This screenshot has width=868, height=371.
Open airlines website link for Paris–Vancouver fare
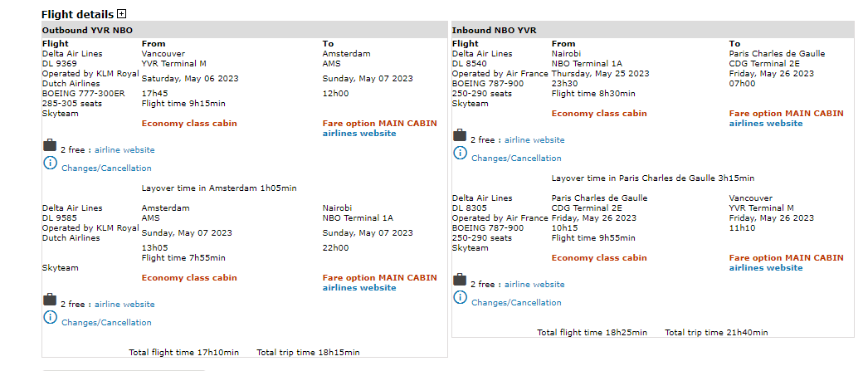click(x=766, y=268)
